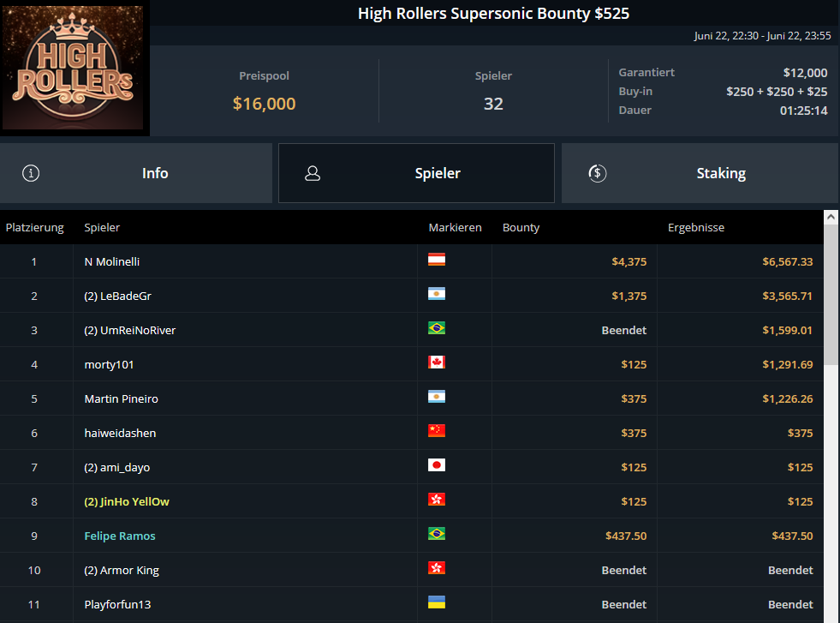Image resolution: width=840 pixels, height=623 pixels.
Task: Select player (2) JinHo YellOw
Action: coord(127,502)
